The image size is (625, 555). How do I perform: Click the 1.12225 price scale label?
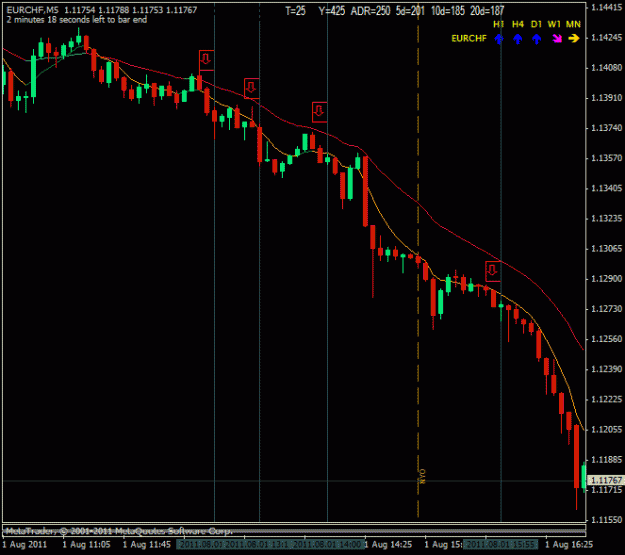[606, 400]
